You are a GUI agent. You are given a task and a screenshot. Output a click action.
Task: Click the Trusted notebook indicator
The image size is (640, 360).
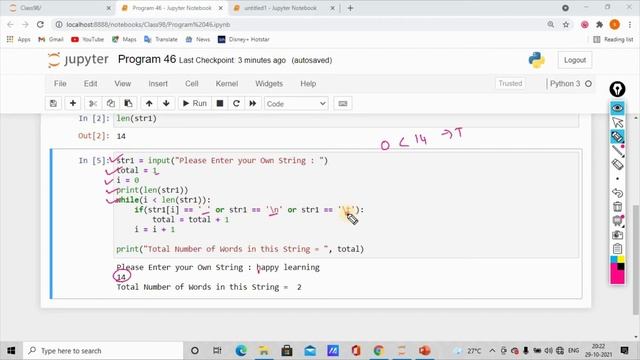510,83
